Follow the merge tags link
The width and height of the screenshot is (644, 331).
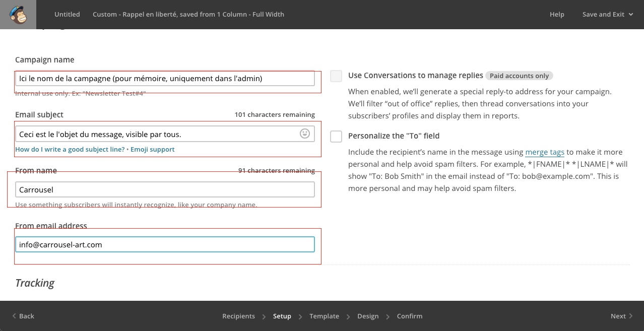coord(544,152)
